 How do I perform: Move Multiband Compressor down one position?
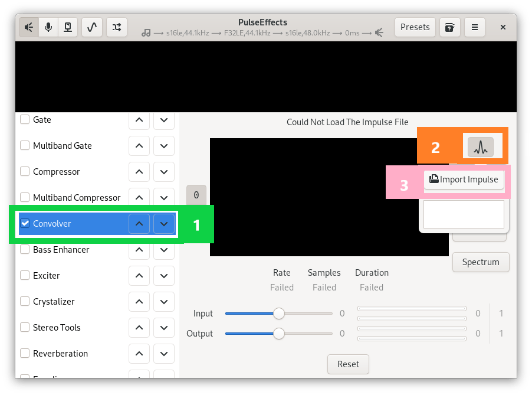pos(164,198)
